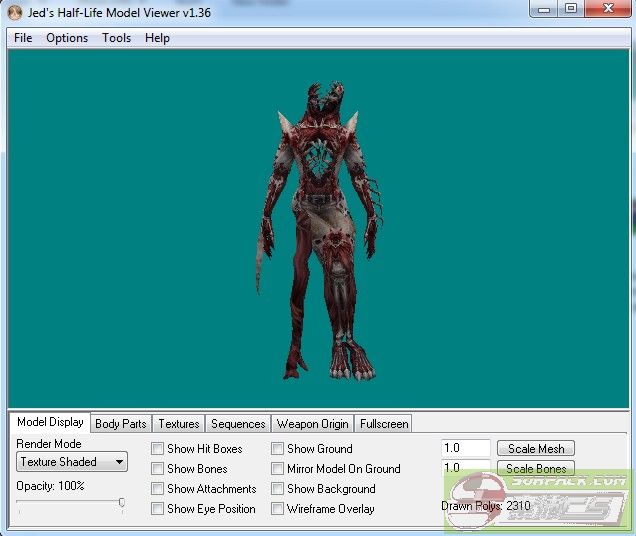Click the app icon in title bar
Viewport: 636px width, 536px height.
[x=15, y=13]
